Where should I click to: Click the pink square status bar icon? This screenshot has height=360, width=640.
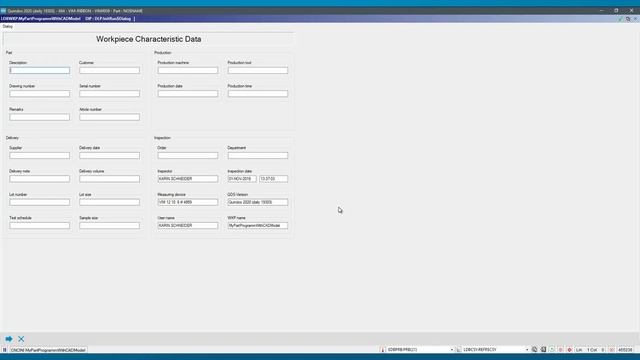click(560, 349)
